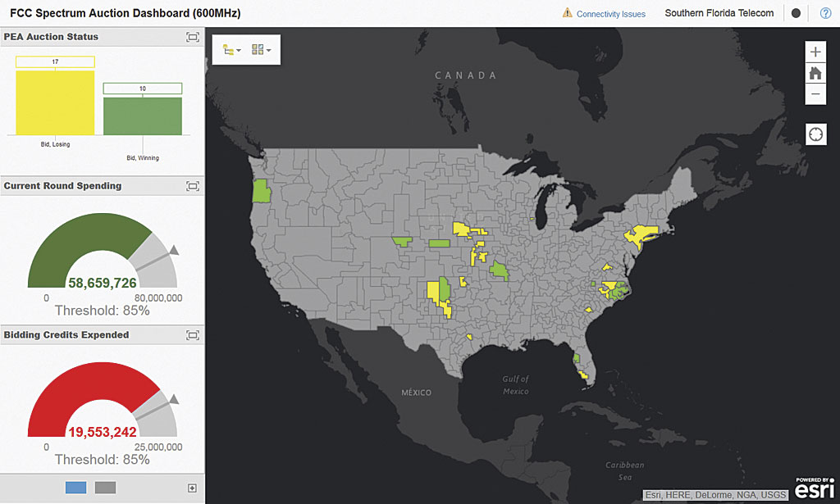Click the bar value label 10
This screenshot has height=504, width=840.
[x=143, y=89]
